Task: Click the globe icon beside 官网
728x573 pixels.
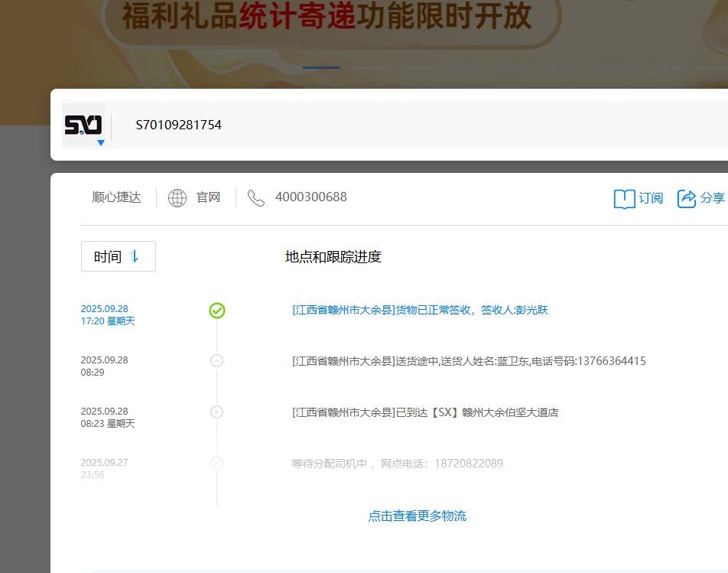Action: click(177, 198)
